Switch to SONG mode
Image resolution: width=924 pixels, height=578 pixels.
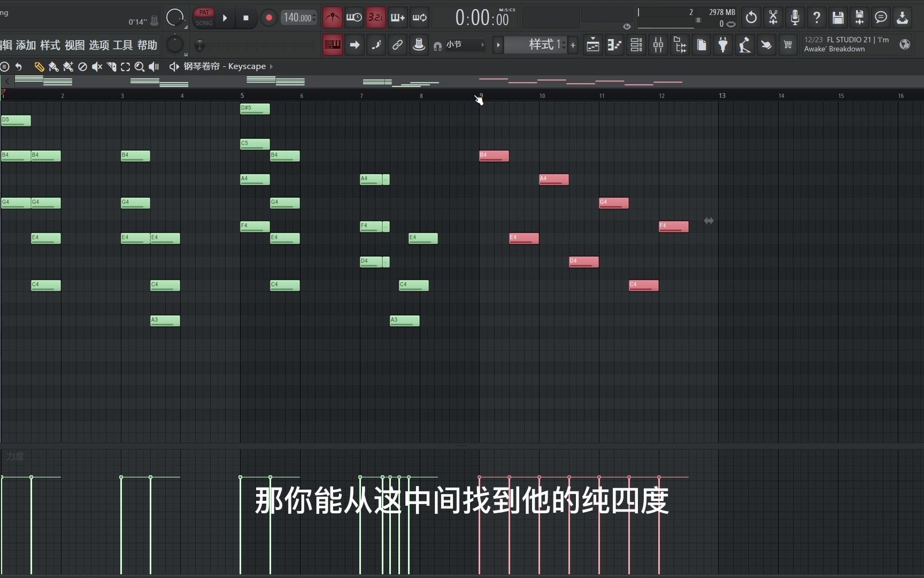[x=204, y=23]
